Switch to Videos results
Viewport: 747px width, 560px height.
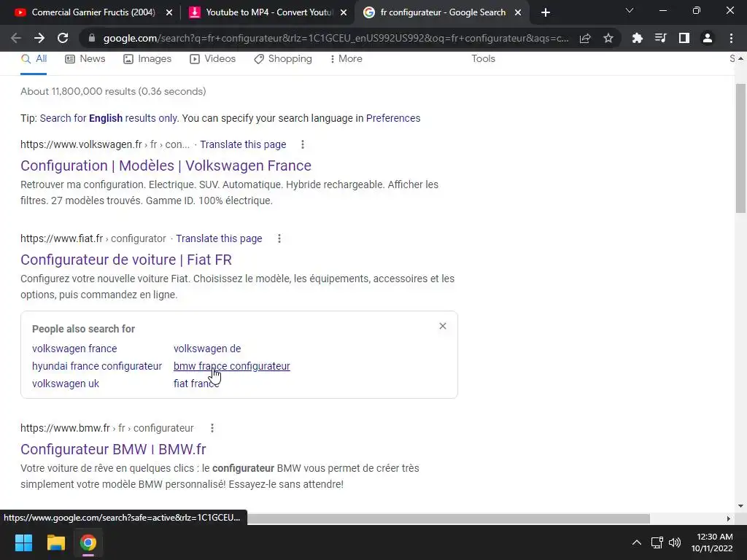(x=212, y=59)
